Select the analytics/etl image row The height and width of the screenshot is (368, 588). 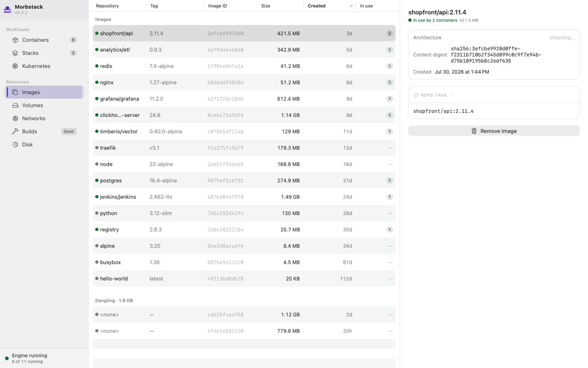click(x=244, y=50)
